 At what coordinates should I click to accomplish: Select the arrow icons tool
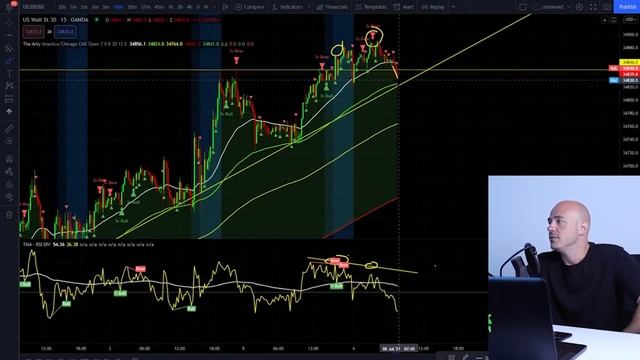(9, 111)
